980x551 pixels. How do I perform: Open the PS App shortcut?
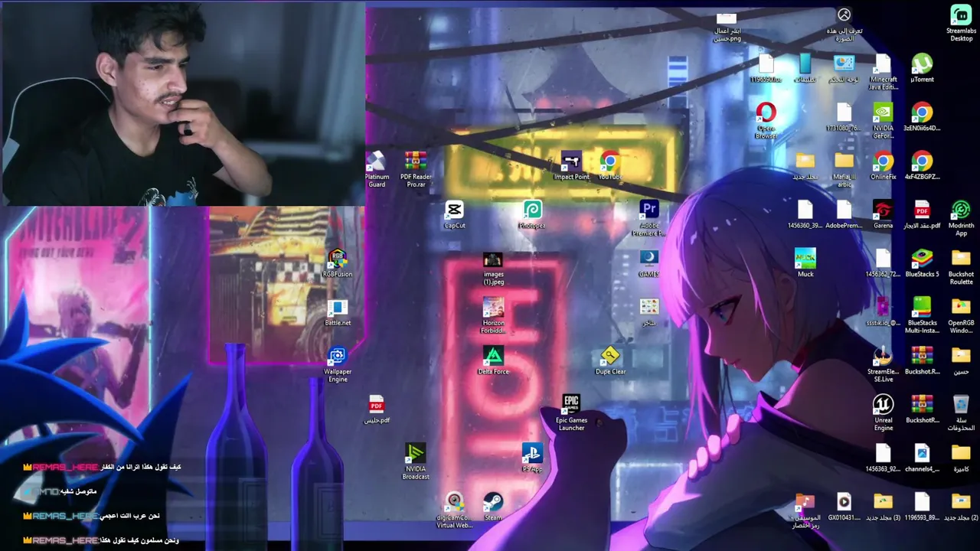click(x=532, y=458)
